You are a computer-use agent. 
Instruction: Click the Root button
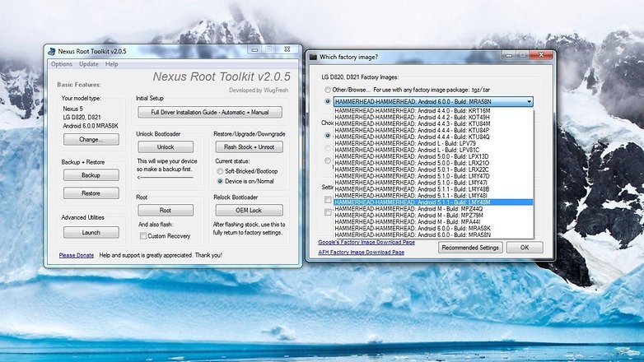[x=166, y=210]
